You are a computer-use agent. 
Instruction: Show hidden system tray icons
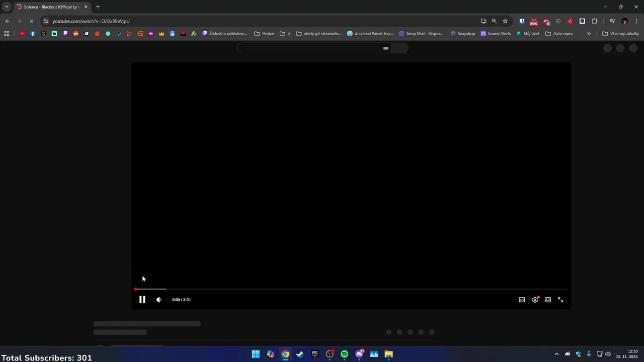556,354
